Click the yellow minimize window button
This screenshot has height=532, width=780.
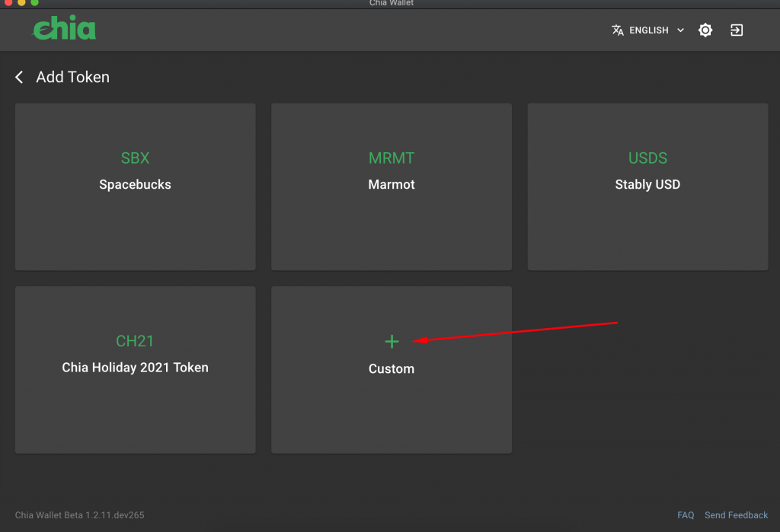[21, 2]
